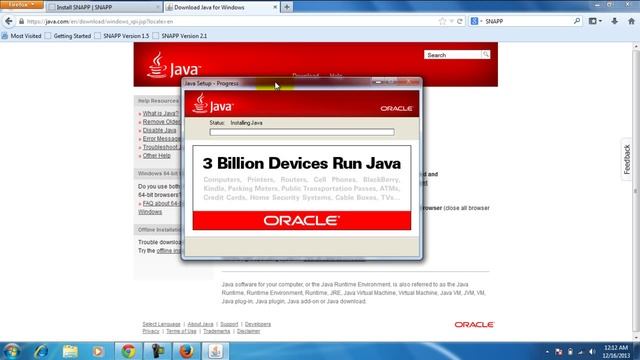Open the Trademarks footer link
Image resolution: width=640 pixels, height=360 pixels.
(216, 331)
